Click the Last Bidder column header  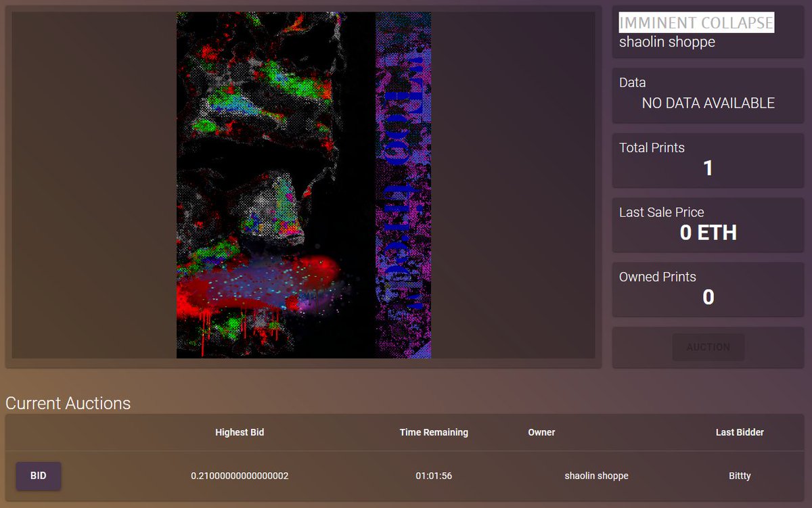740,432
